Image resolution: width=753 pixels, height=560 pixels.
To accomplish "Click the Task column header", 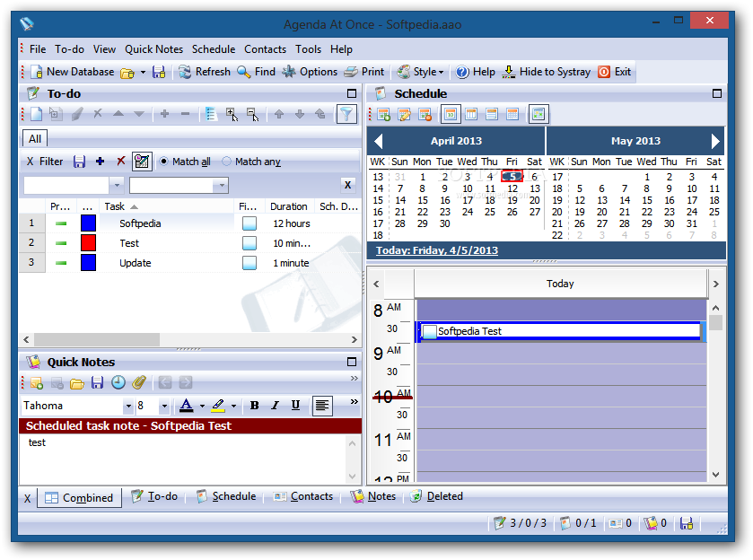I will [167, 206].
